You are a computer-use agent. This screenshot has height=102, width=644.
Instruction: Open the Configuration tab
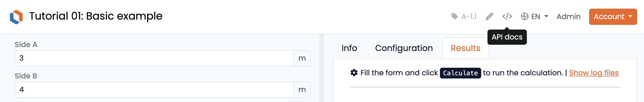pyautogui.click(x=404, y=48)
